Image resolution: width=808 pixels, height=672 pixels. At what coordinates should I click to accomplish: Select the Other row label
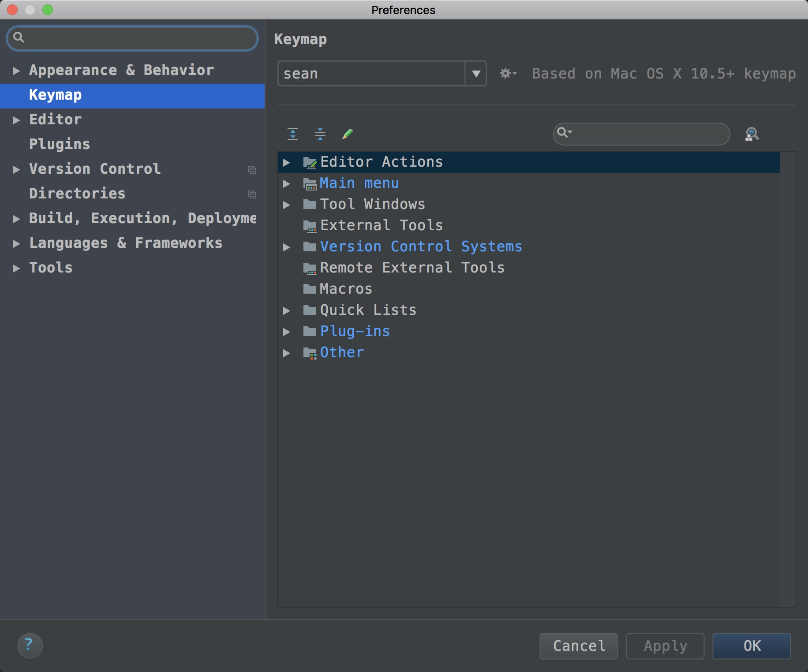(342, 352)
